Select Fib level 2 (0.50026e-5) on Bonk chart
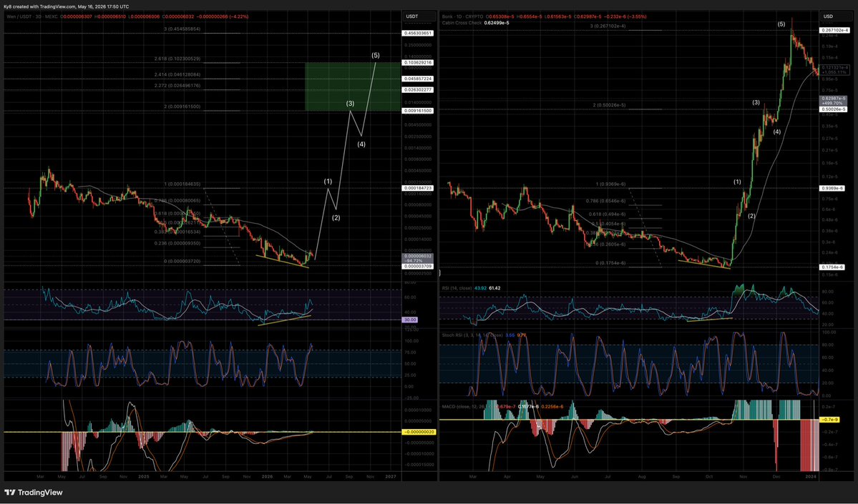Screen dimensions: 858x504 [x=610, y=105]
